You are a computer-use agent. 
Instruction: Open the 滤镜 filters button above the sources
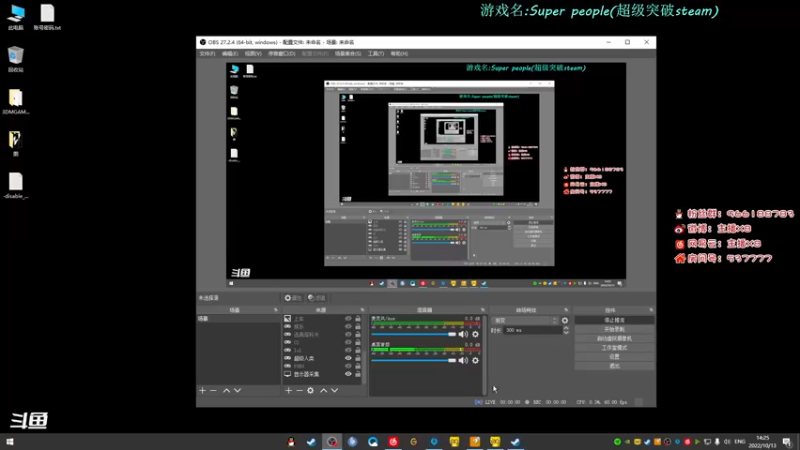[317, 298]
